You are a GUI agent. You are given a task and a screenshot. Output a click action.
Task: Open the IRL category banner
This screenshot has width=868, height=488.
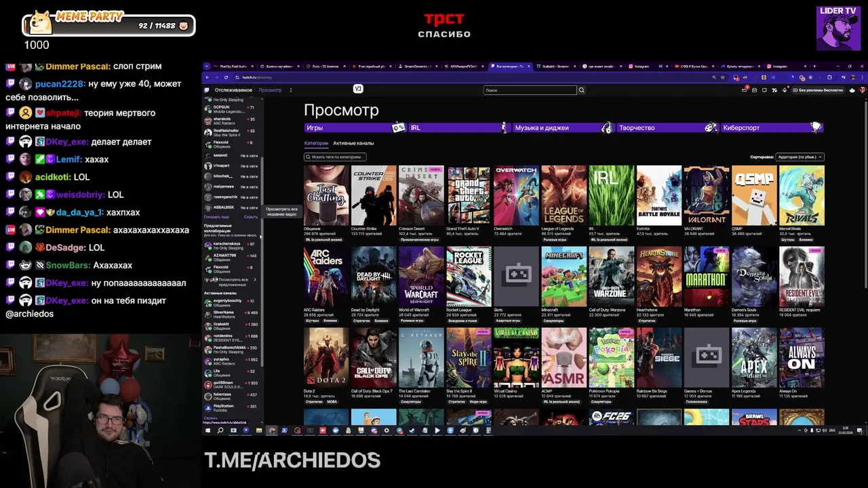[458, 127]
